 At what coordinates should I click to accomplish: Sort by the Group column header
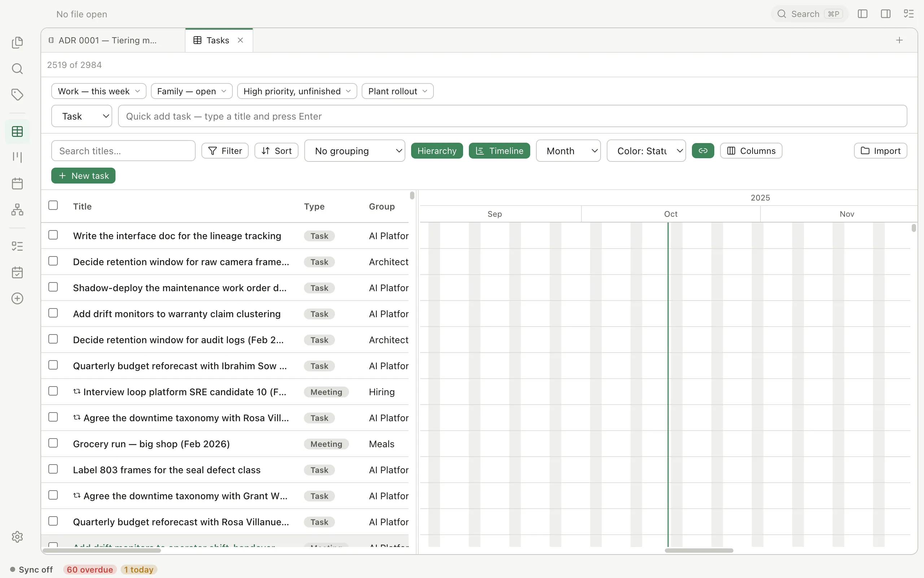(382, 206)
